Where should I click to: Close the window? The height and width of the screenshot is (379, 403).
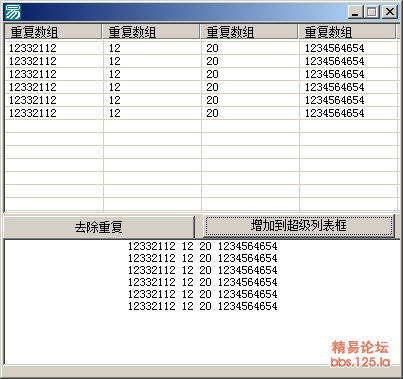[x=390, y=12]
